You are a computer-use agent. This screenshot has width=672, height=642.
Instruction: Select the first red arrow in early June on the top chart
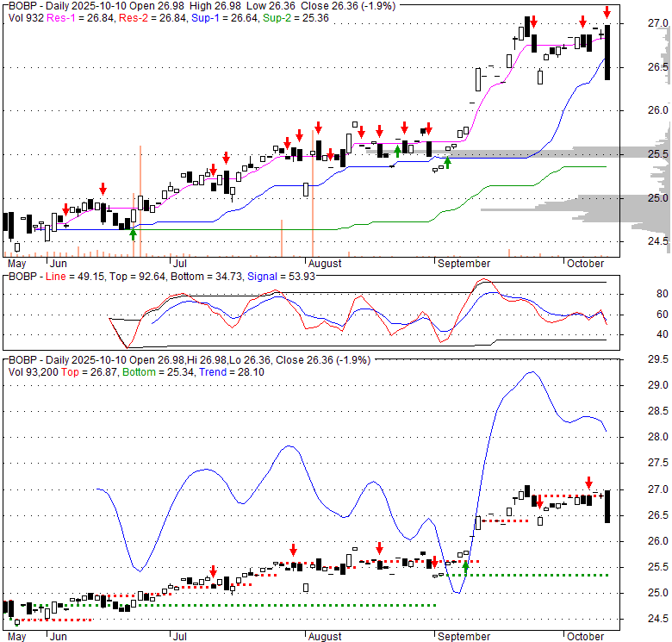65,209
